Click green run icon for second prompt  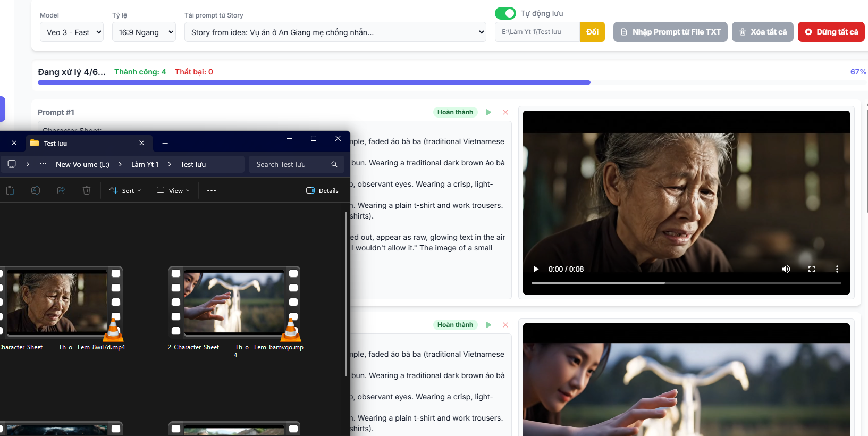tap(488, 325)
